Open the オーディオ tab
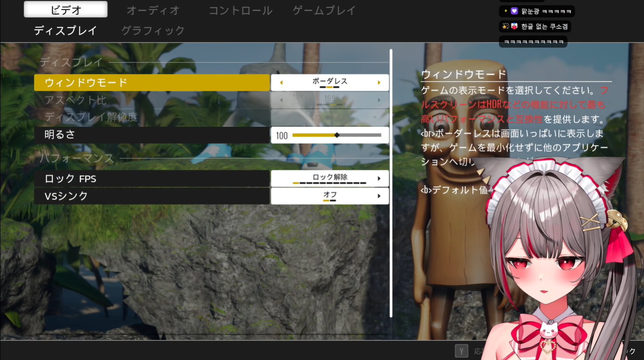The height and width of the screenshot is (360, 644). pyautogui.click(x=153, y=10)
